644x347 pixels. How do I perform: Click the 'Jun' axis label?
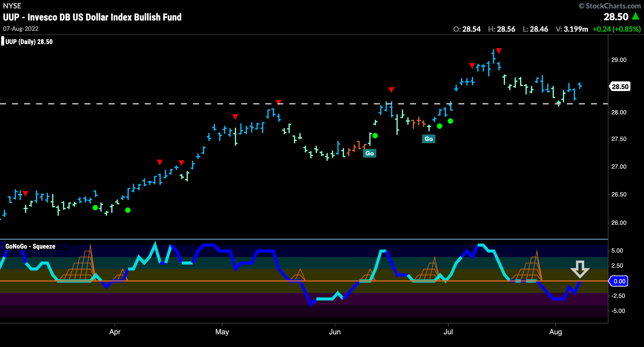pos(335,332)
